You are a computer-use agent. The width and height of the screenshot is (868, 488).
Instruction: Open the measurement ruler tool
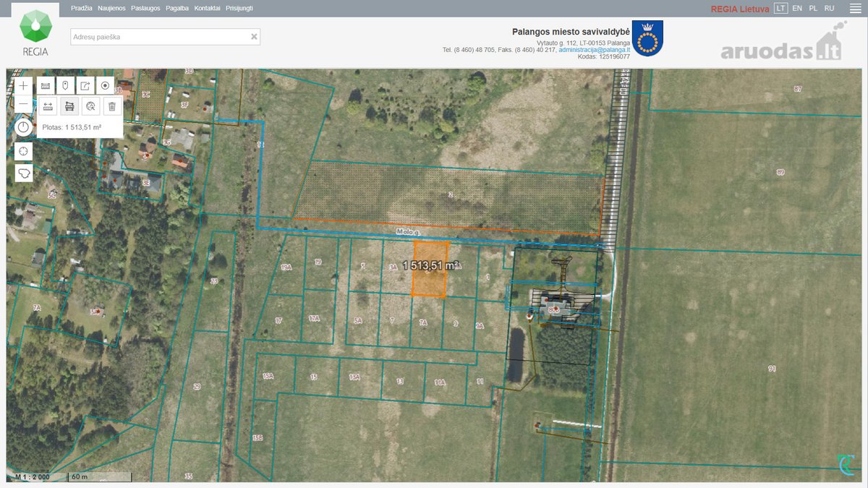coord(46,85)
